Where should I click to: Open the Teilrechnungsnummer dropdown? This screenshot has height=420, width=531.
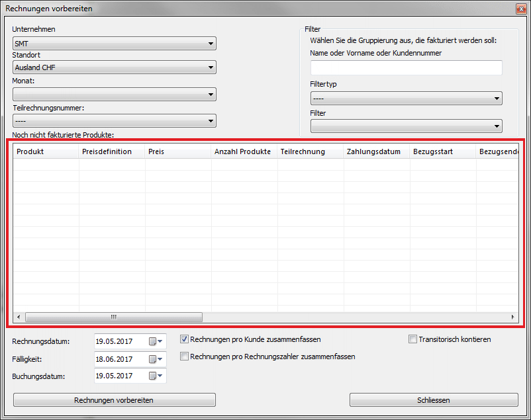pyautogui.click(x=114, y=121)
